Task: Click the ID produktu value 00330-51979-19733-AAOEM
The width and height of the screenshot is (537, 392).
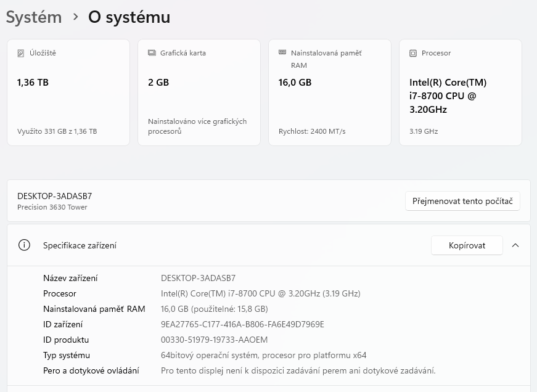Action: point(214,340)
